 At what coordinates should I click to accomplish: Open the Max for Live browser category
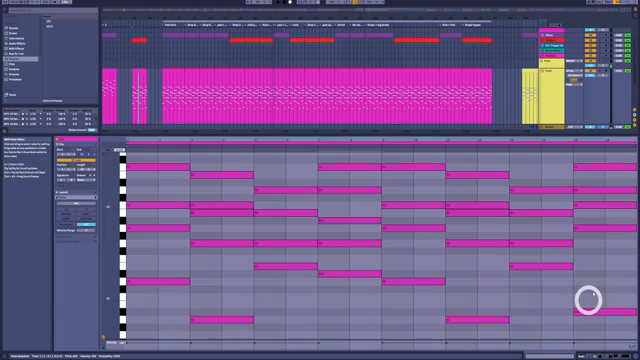[16, 53]
